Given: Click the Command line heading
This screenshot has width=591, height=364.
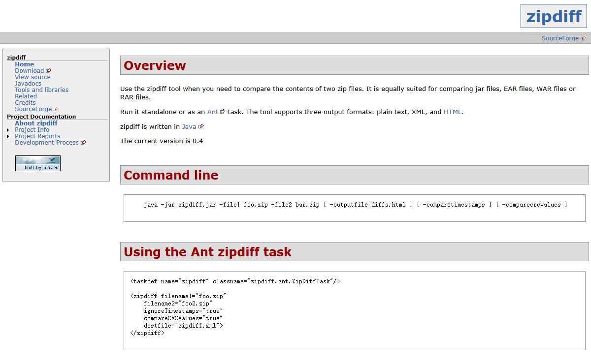Looking at the screenshot, I should point(171,175).
